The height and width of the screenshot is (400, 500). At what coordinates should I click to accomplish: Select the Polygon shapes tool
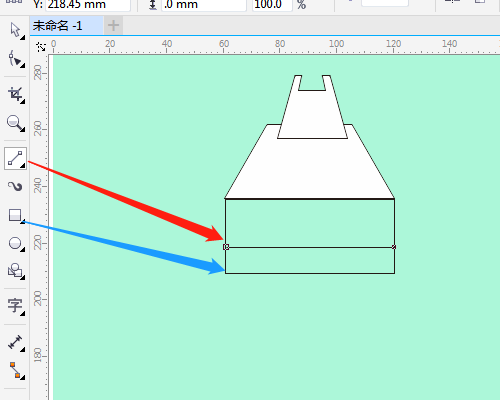[x=15, y=271]
